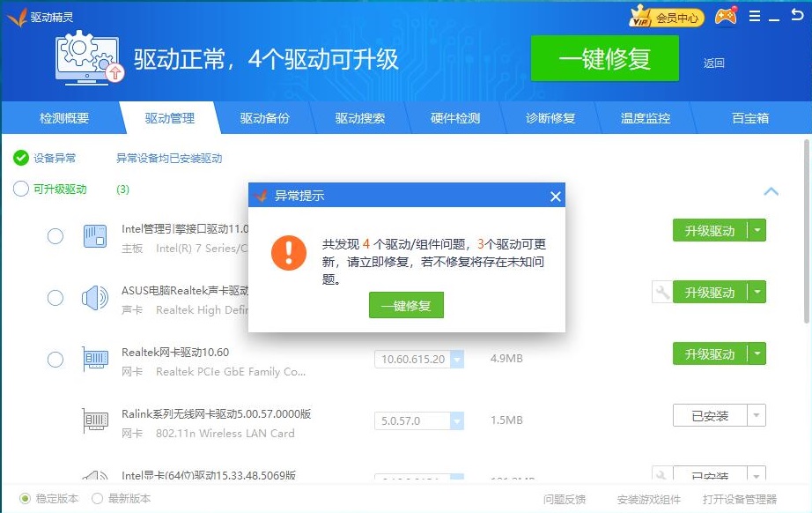
Task: Open the game center controller icon
Action: click(725, 15)
